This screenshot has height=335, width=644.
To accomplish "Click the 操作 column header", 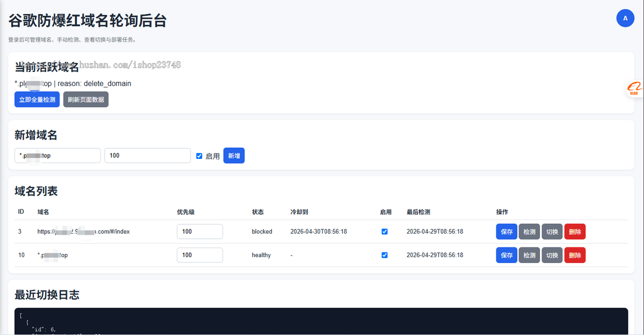I will tap(502, 212).
